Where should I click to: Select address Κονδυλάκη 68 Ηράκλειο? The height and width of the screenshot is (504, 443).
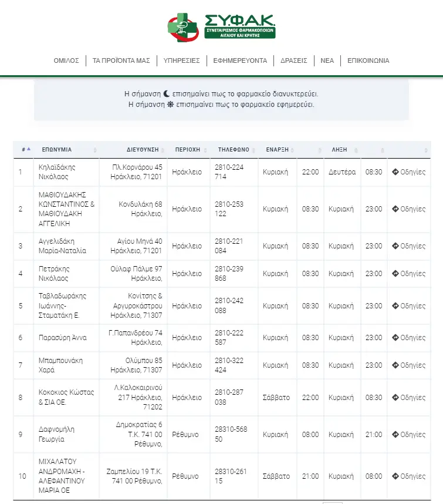click(x=140, y=209)
